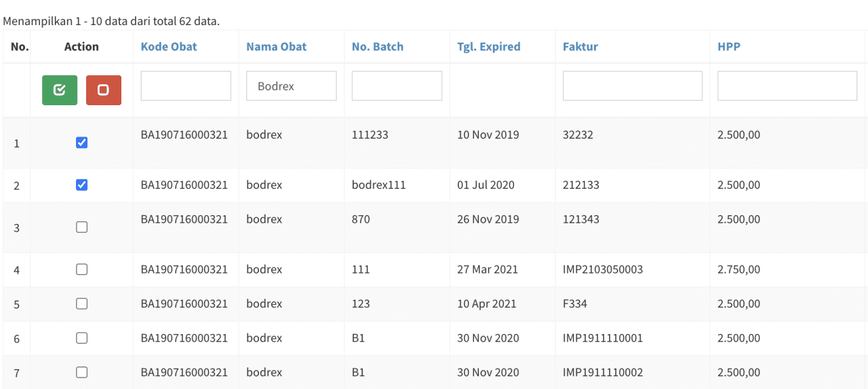Sort by Kode Obat column header

(x=169, y=47)
